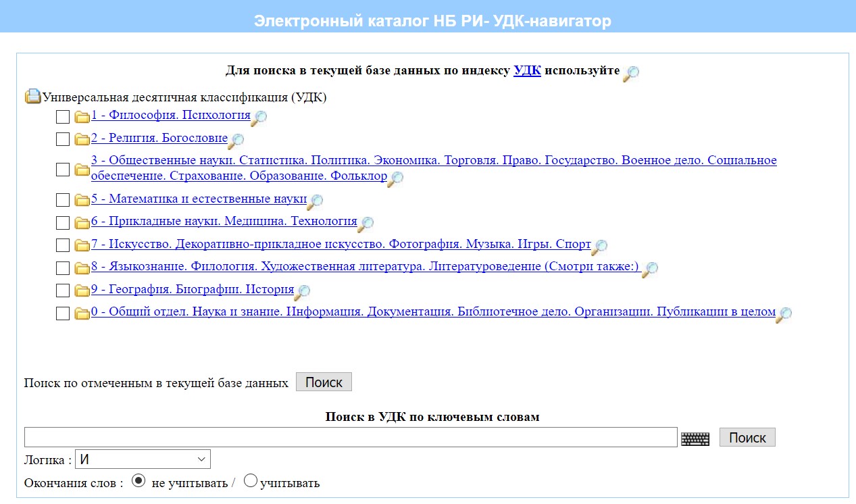Click the keyword search text field

click(x=351, y=437)
